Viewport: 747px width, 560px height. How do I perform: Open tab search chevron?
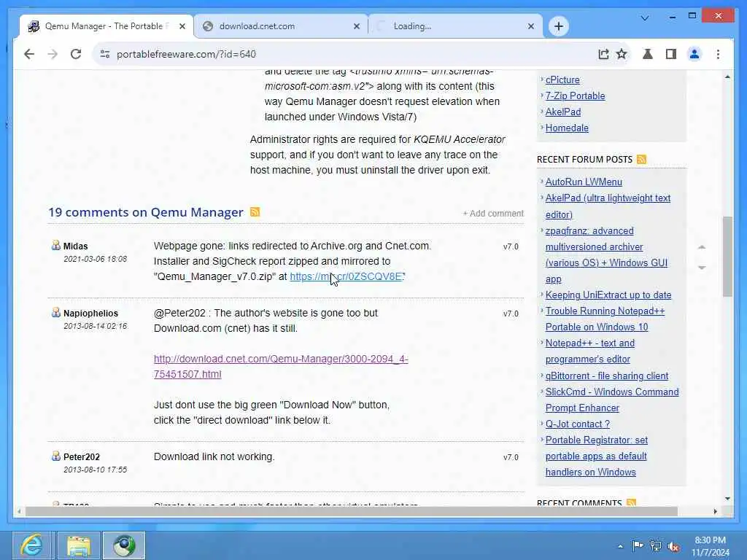645,18
